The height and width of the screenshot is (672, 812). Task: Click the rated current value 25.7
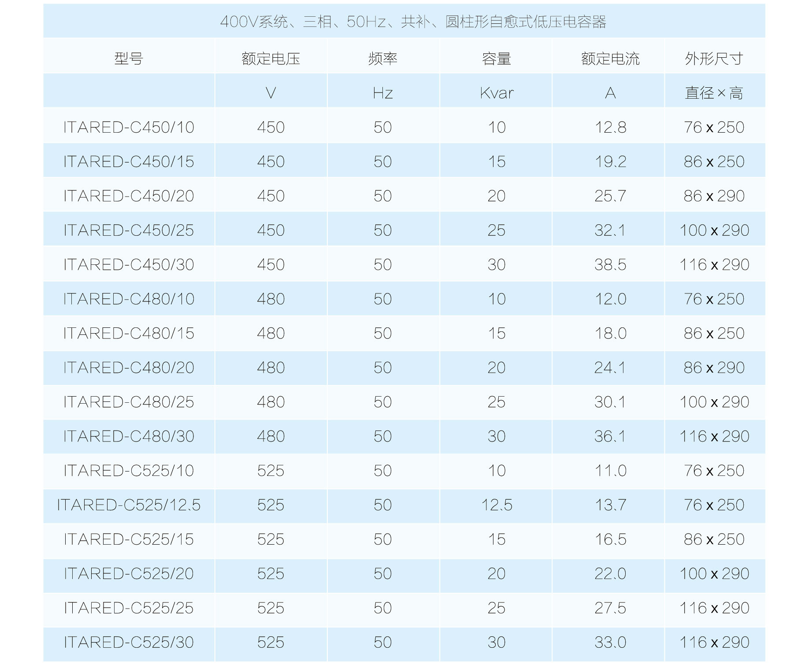click(610, 196)
